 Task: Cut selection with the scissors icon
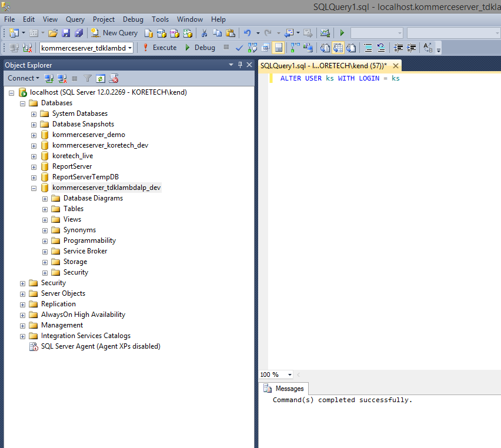click(205, 33)
